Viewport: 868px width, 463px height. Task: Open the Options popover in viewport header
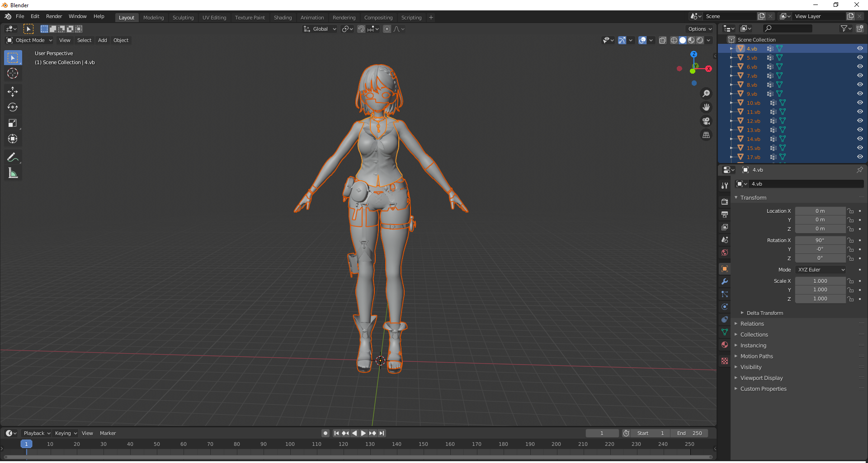700,29
